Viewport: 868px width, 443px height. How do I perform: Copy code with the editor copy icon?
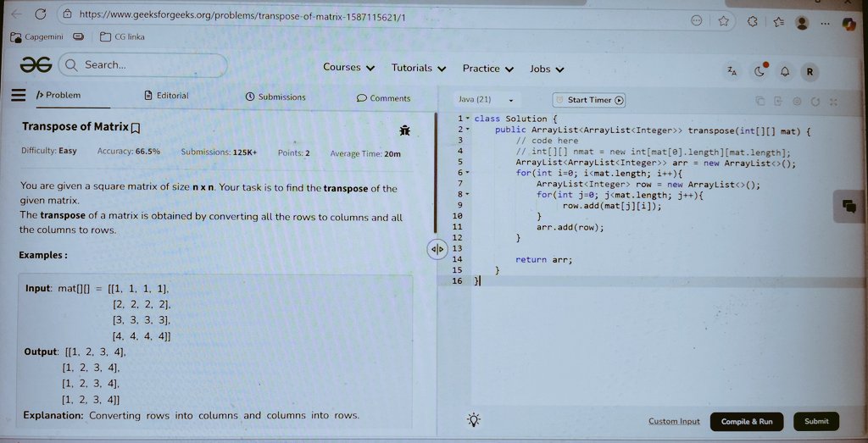[x=760, y=101]
